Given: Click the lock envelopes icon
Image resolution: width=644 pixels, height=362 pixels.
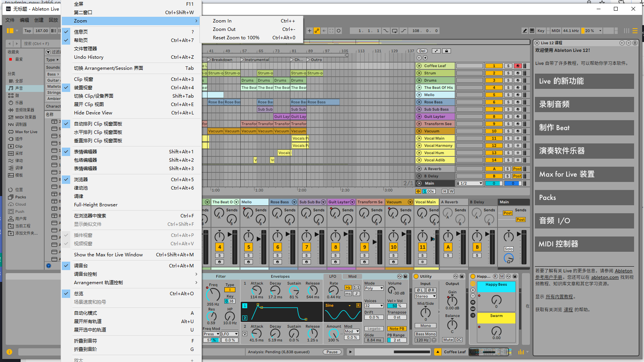Looking at the screenshot, I should point(446,51).
